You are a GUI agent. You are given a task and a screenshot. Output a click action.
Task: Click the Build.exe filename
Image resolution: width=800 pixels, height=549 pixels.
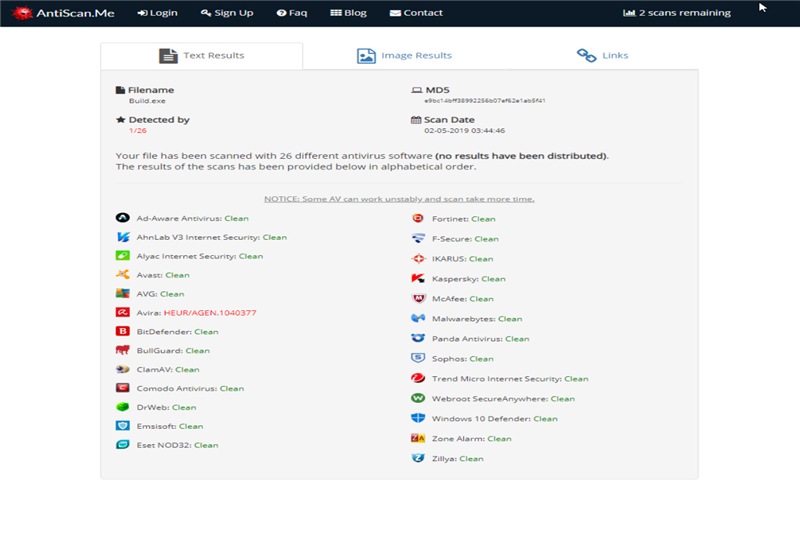tap(147, 101)
